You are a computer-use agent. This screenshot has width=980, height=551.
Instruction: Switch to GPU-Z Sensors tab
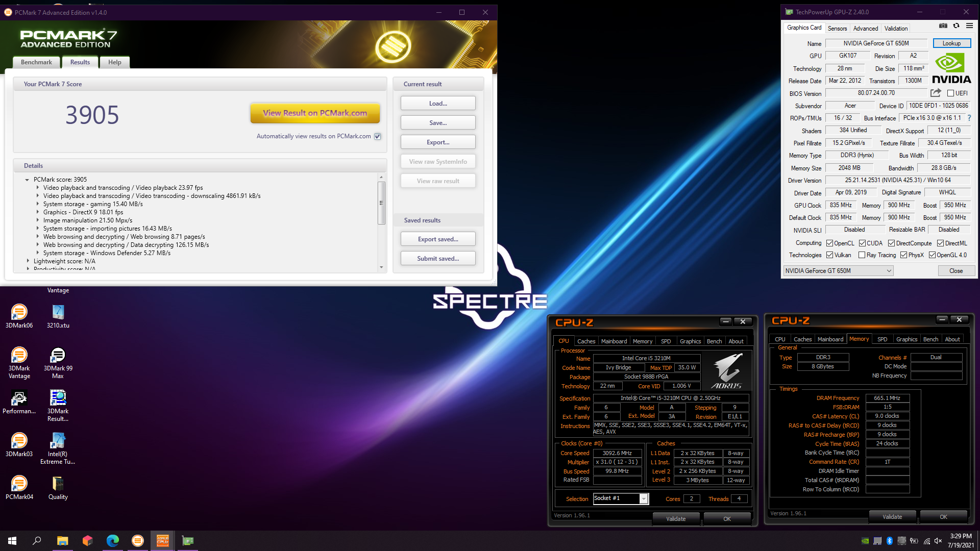click(837, 29)
